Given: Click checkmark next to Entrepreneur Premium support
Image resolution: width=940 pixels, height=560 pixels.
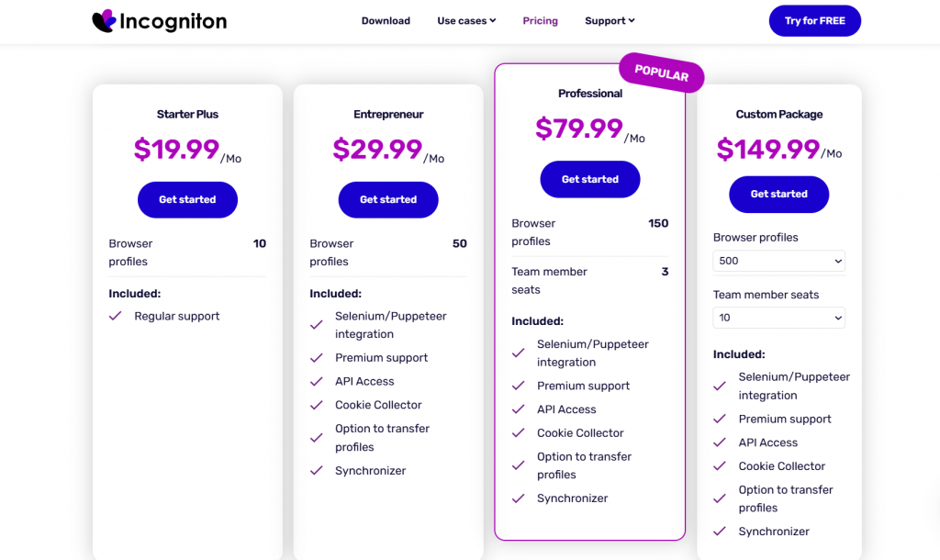Looking at the screenshot, I should pos(317,358).
